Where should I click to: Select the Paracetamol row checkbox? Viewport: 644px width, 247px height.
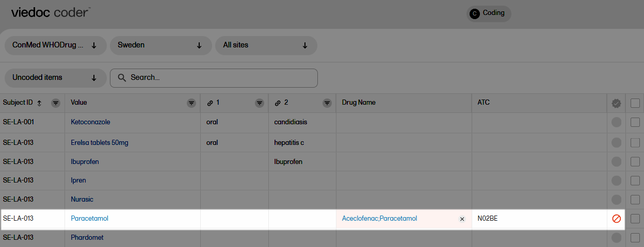point(635,219)
